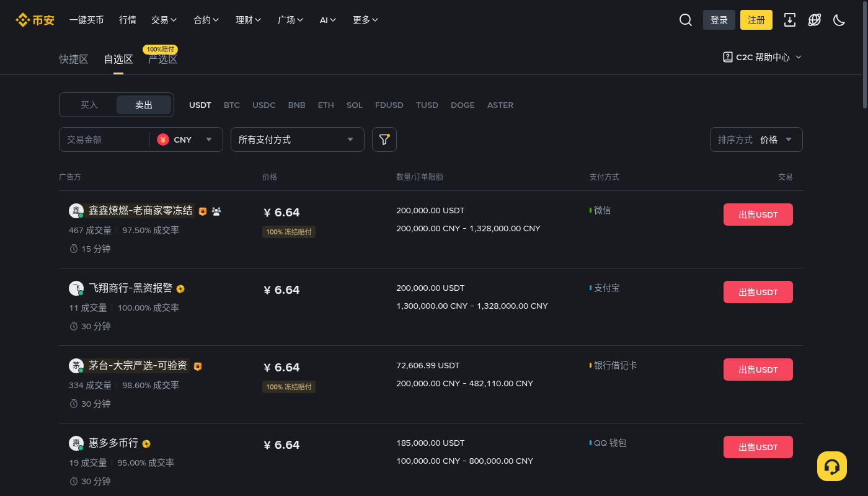Viewport: 868px width, 496px height.
Task: Switch to the 快捷区 tab
Action: point(74,60)
